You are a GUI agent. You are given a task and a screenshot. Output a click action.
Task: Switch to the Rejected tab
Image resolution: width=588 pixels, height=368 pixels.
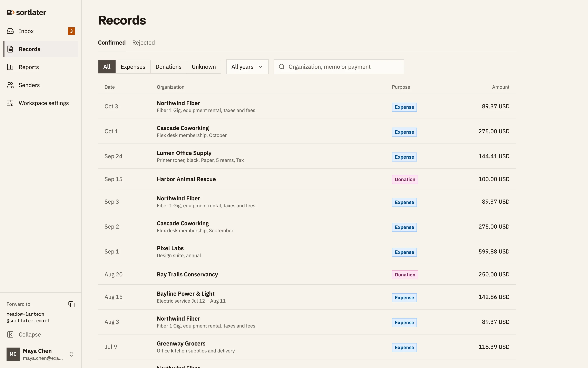(143, 43)
